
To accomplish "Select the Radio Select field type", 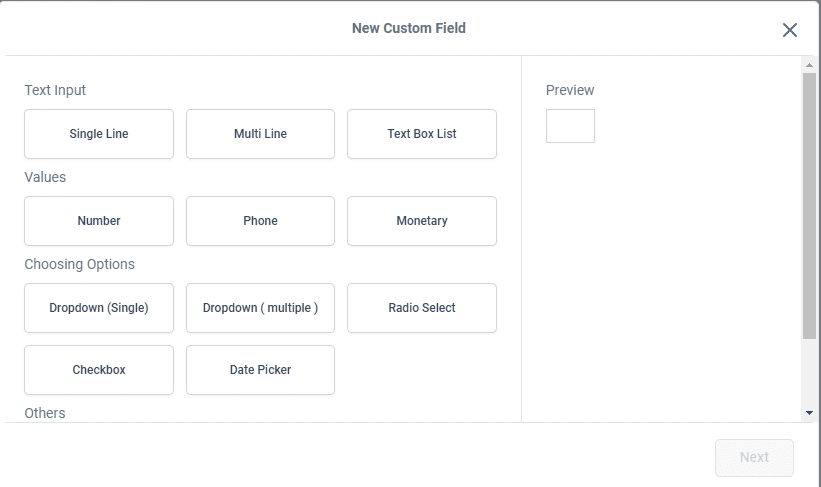I will pos(422,308).
